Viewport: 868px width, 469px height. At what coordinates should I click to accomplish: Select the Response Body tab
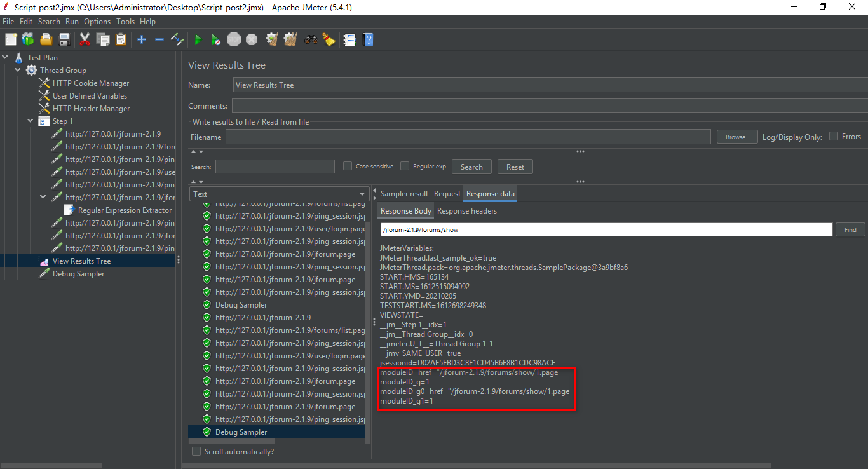coord(406,211)
